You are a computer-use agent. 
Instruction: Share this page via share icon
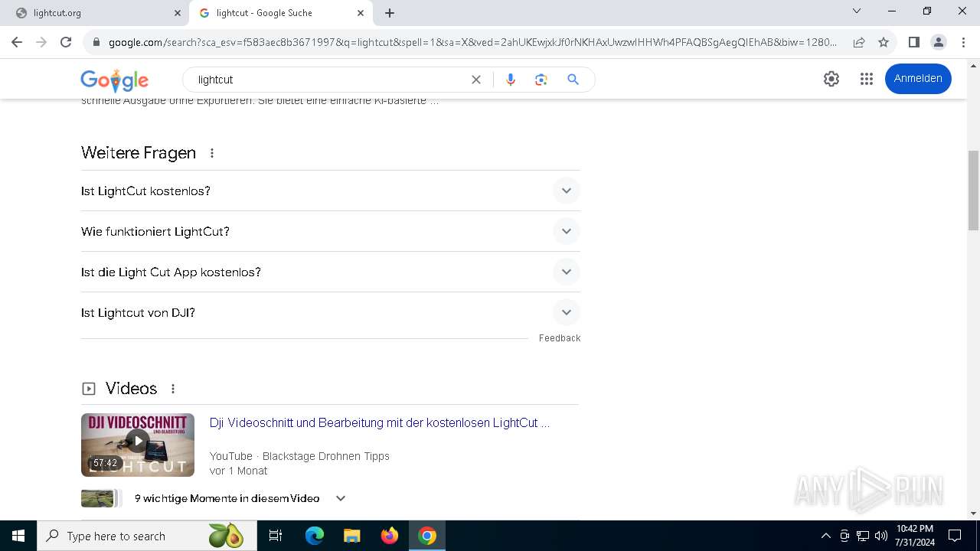859,42
